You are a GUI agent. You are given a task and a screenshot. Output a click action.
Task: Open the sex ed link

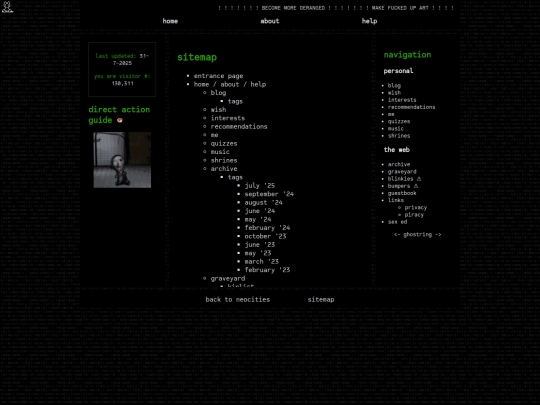coord(397,222)
